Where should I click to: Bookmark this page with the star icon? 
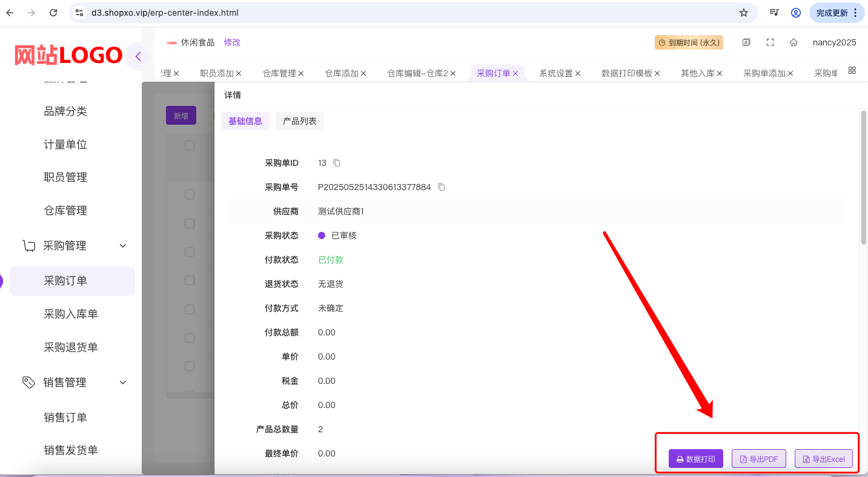click(744, 13)
